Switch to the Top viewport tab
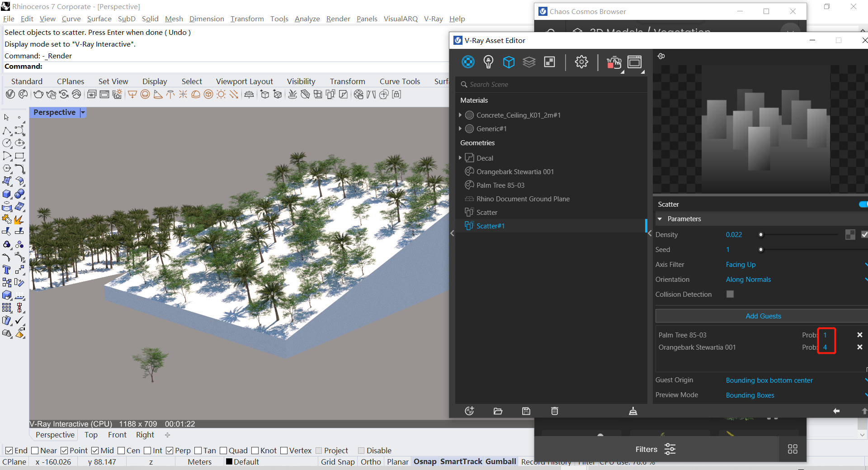Viewport: 868px width, 470px height. click(91, 435)
